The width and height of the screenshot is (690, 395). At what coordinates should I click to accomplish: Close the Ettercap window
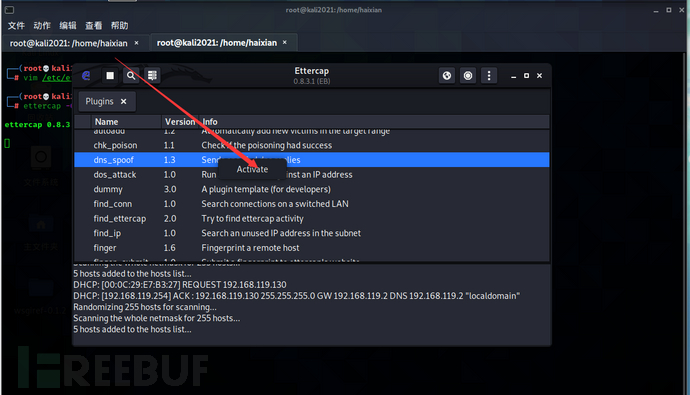point(540,76)
